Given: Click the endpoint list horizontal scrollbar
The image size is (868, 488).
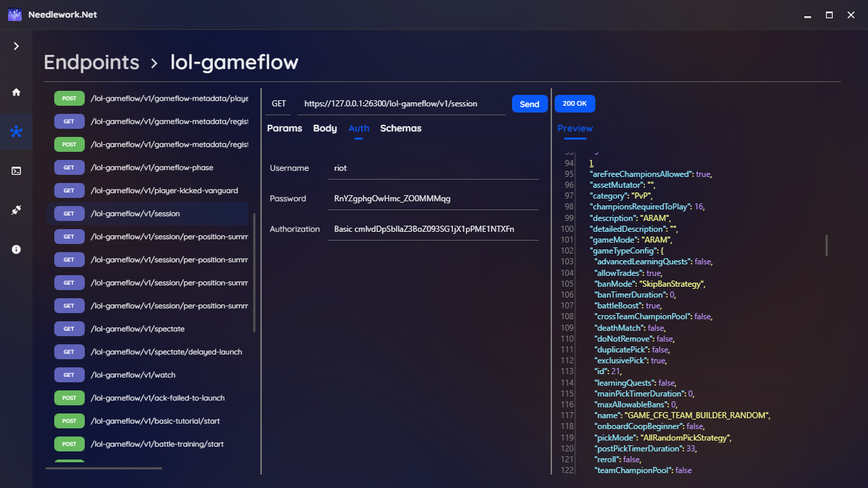Looking at the screenshot, I should coord(103,468).
